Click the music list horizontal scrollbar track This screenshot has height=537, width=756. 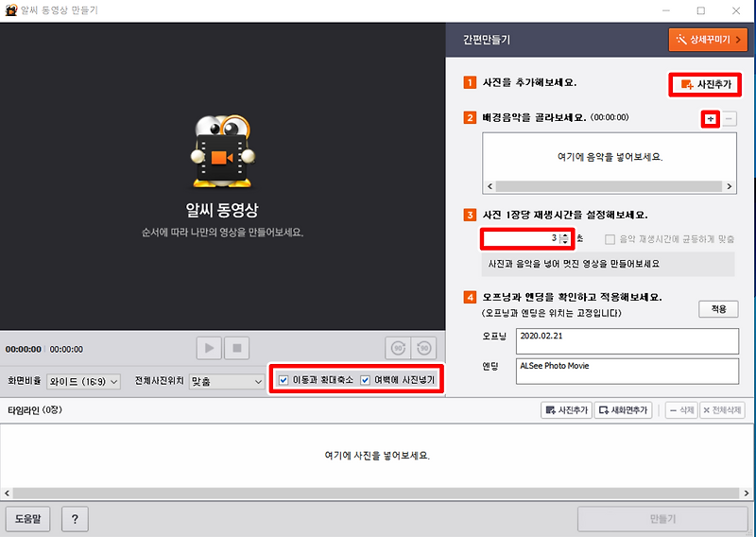point(609,186)
